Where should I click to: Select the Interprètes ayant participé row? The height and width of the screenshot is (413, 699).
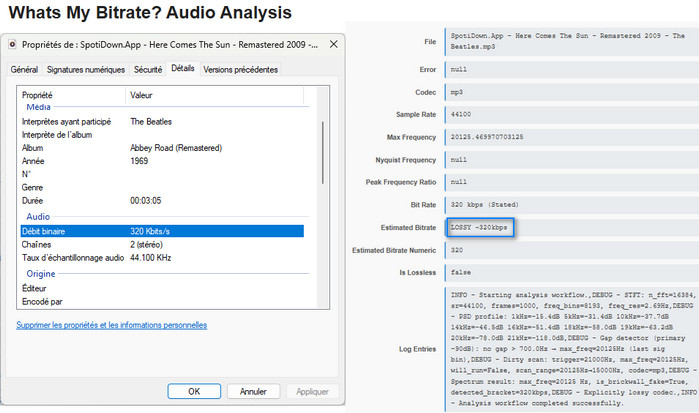(x=162, y=122)
